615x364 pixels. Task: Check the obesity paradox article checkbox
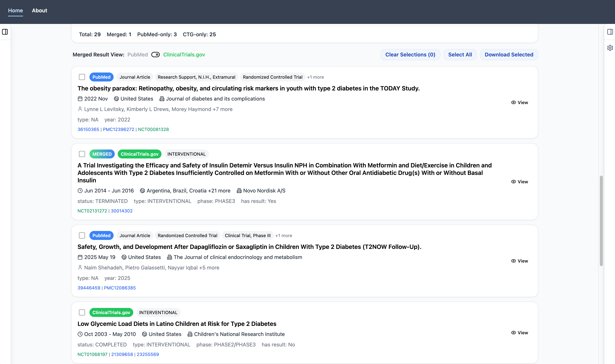point(82,77)
